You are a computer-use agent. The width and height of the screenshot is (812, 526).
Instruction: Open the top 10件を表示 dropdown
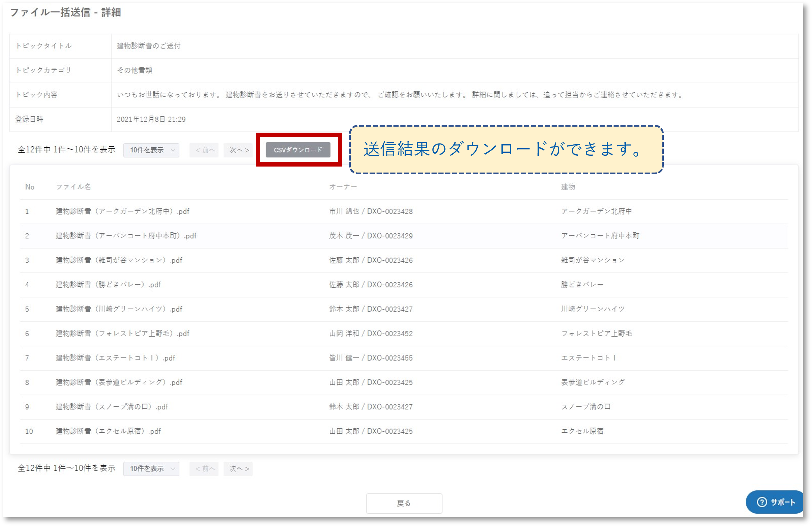coord(151,150)
